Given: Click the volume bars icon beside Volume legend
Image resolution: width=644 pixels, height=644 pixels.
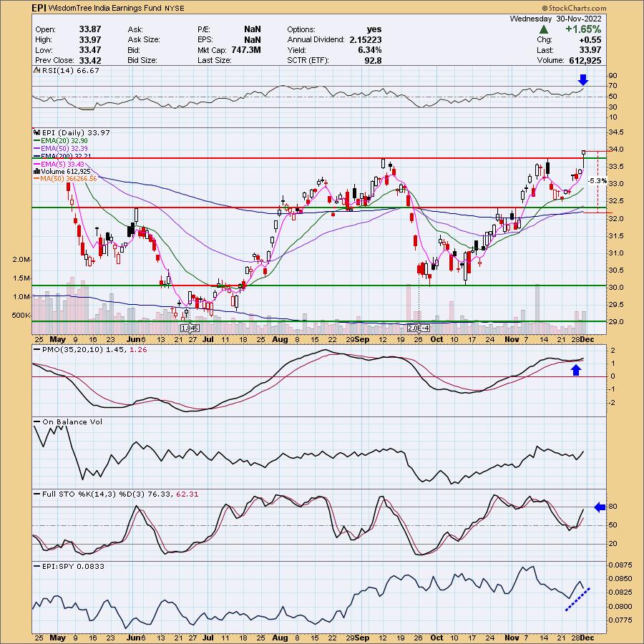Looking at the screenshot, I should 36,171.
